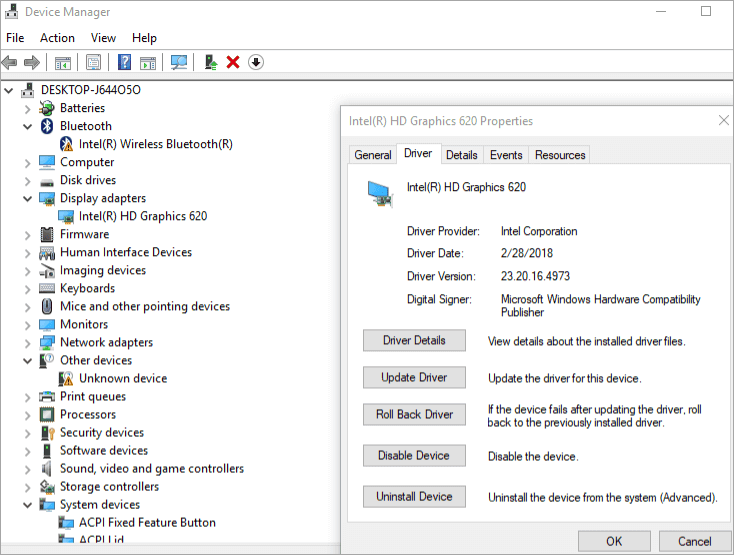Collapse the Display adapters node
The width and height of the screenshot is (734, 555).
(x=28, y=199)
